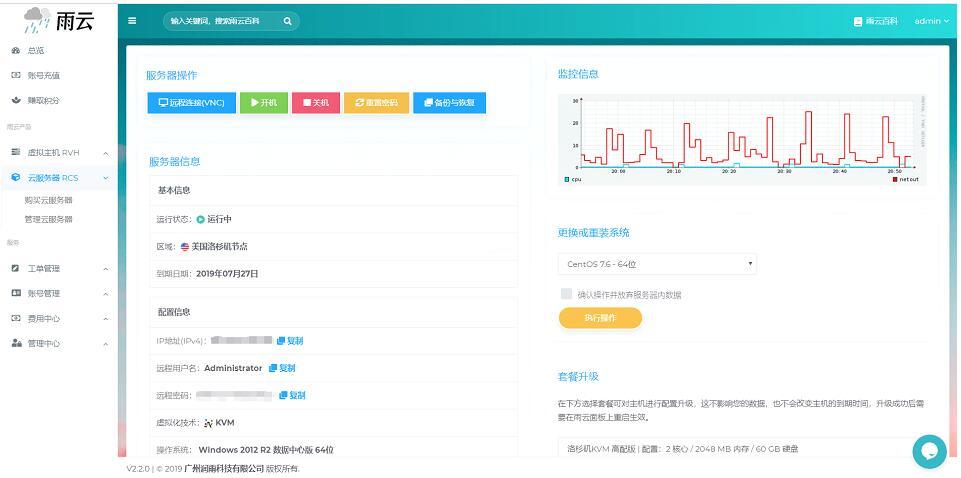
Task: Open 雨云百科 from the header
Action: tap(875, 21)
